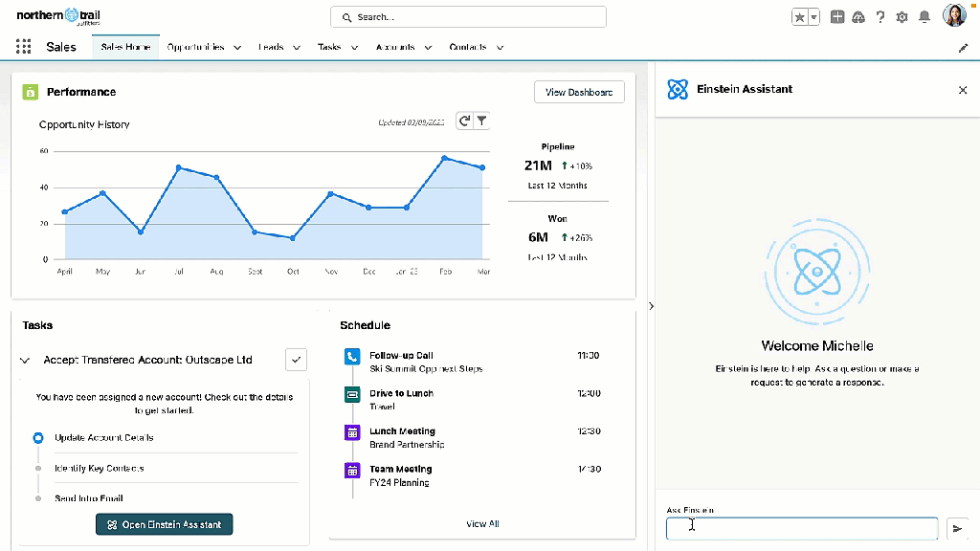The image size is (980, 551).
Task: Click the refresh icon on Opportunity History
Action: tap(464, 121)
